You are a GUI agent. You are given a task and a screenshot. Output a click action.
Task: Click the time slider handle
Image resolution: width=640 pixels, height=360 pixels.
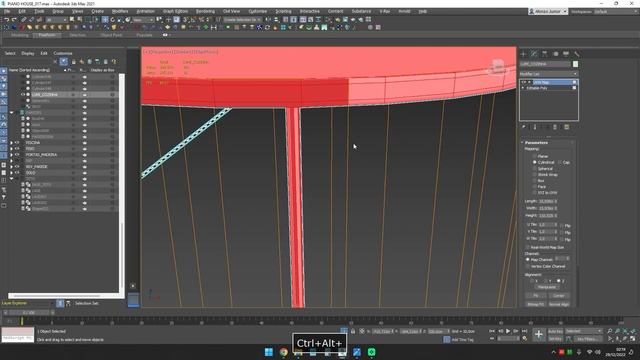[29, 313]
